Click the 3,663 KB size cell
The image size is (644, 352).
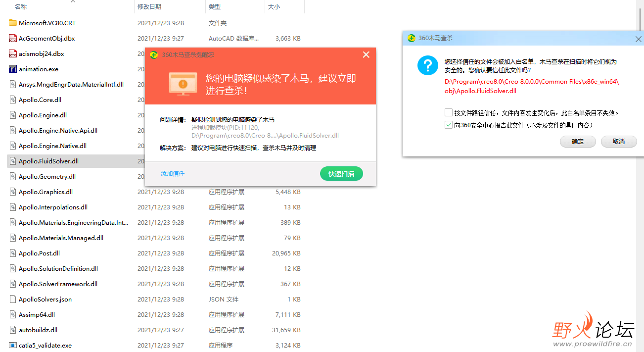[288, 38]
